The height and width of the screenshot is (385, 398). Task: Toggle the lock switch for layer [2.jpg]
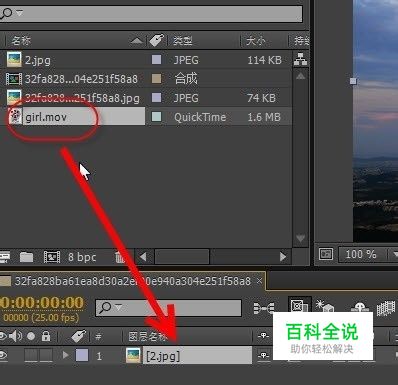(x=46, y=356)
